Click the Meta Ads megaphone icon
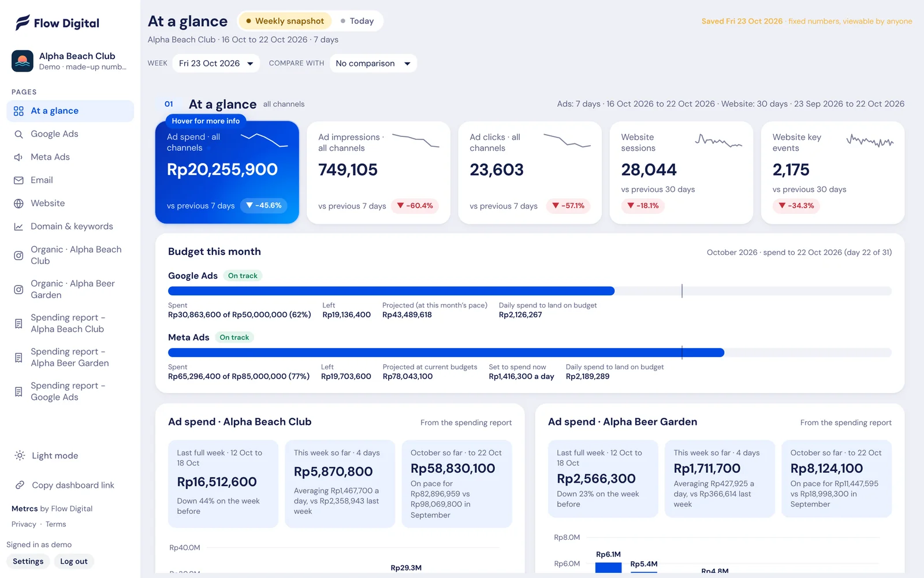924x578 pixels. coord(18,157)
